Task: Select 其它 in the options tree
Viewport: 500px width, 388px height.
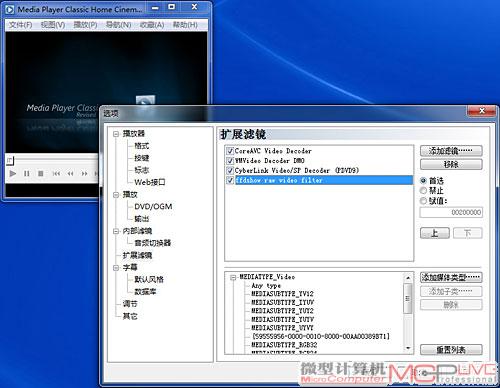Action: [x=130, y=316]
